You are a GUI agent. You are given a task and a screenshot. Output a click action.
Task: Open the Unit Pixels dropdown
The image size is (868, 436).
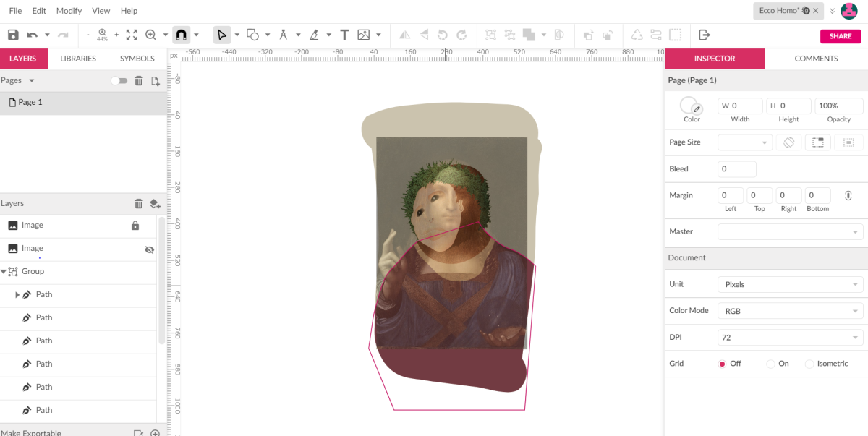click(790, 284)
